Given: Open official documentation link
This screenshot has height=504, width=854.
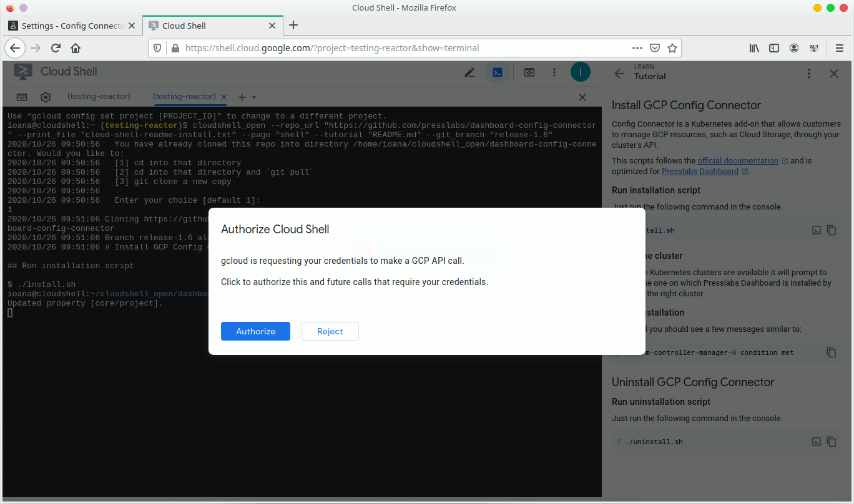Looking at the screenshot, I should click(x=738, y=161).
